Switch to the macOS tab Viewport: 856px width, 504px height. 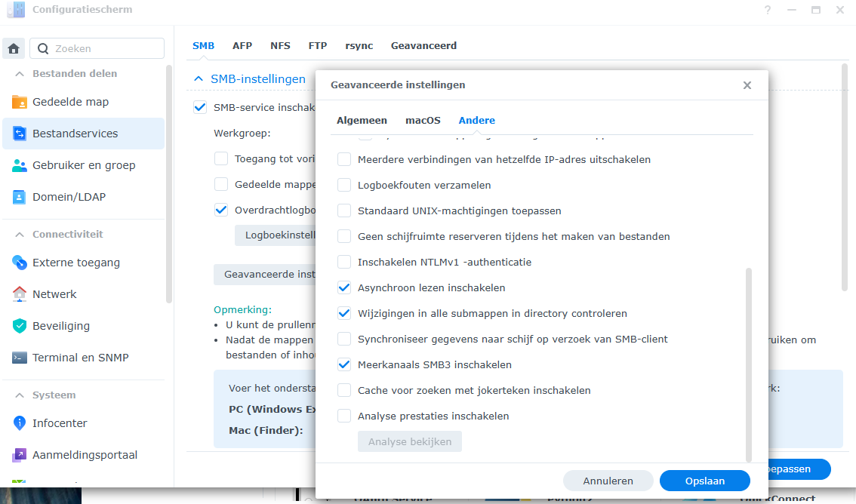[x=423, y=121]
